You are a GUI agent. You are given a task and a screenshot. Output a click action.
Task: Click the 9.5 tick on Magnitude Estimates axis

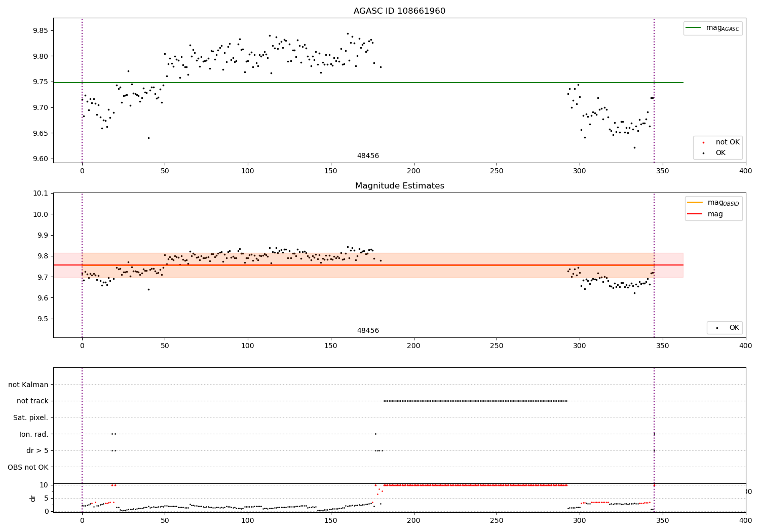(x=44, y=319)
